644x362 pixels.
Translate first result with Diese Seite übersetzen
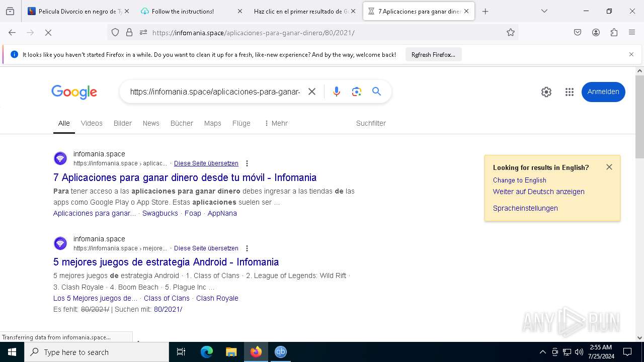click(206, 163)
